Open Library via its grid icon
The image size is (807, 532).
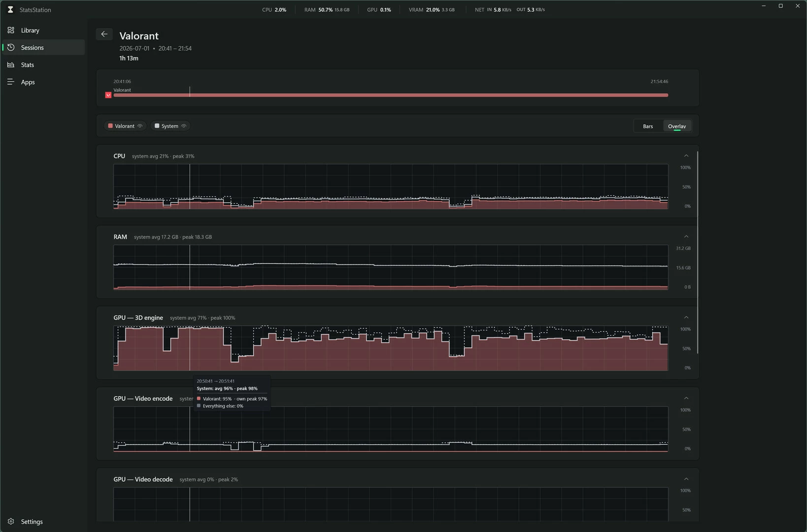point(11,30)
